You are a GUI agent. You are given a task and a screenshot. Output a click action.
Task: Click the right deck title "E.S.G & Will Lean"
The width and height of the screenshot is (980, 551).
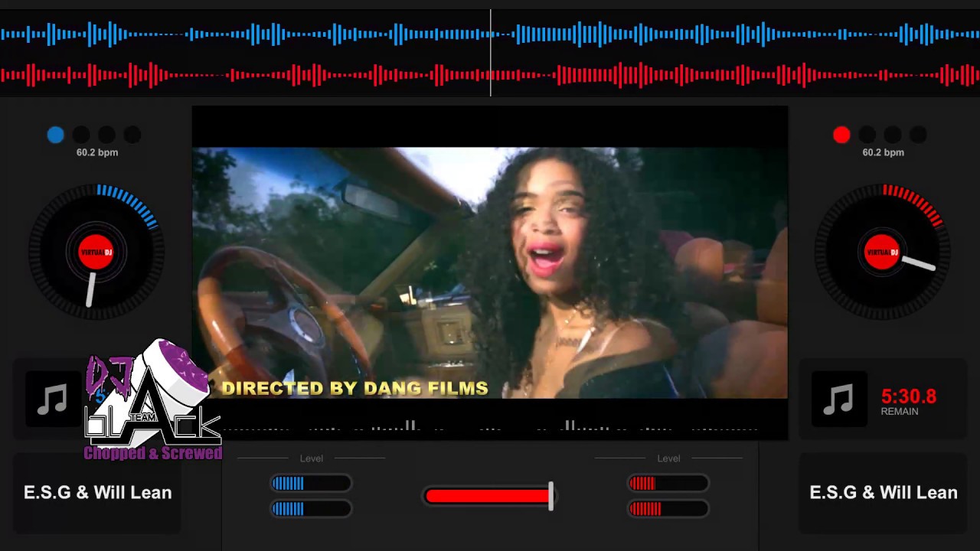click(884, 493)
